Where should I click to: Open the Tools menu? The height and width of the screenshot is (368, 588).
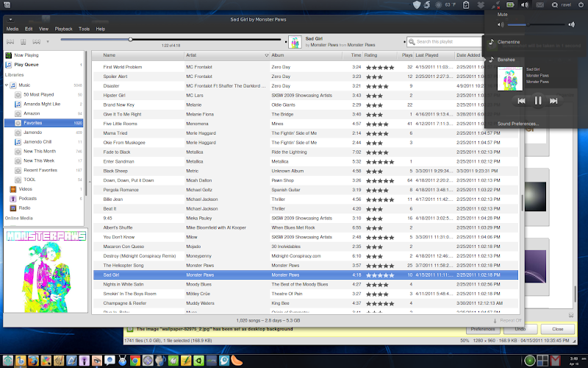pyautogui.click(x=84, y=29)
